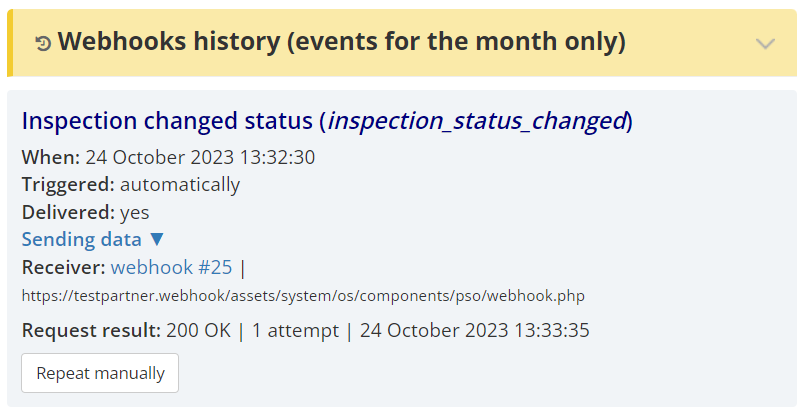802x412 pixels.
Task: Click the Webhooks history header title
Action: point(342,42)
